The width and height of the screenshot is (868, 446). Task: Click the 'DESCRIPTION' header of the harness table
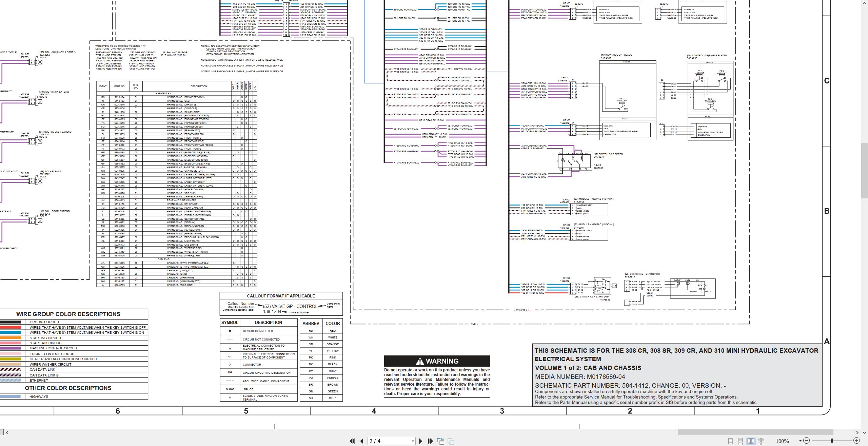199,86
